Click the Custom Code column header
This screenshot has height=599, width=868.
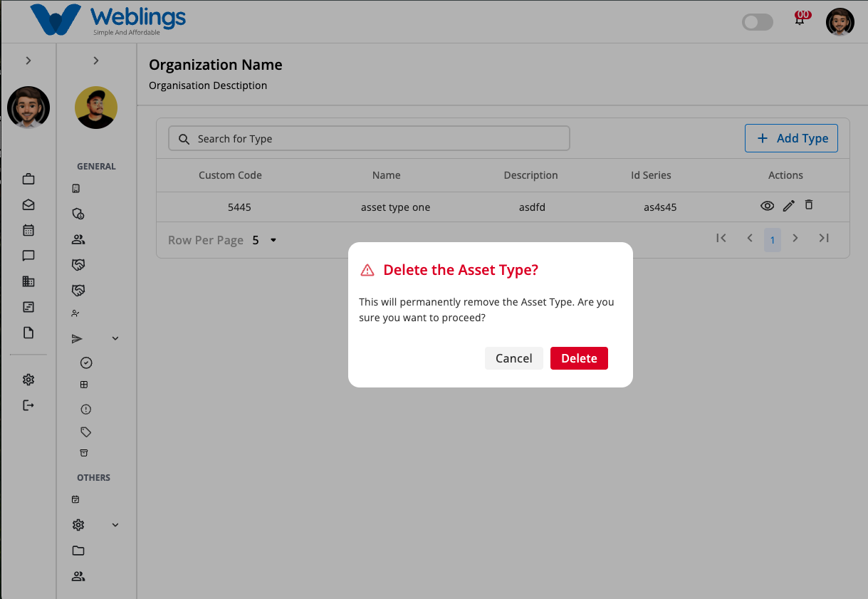(x=230, y=175)
